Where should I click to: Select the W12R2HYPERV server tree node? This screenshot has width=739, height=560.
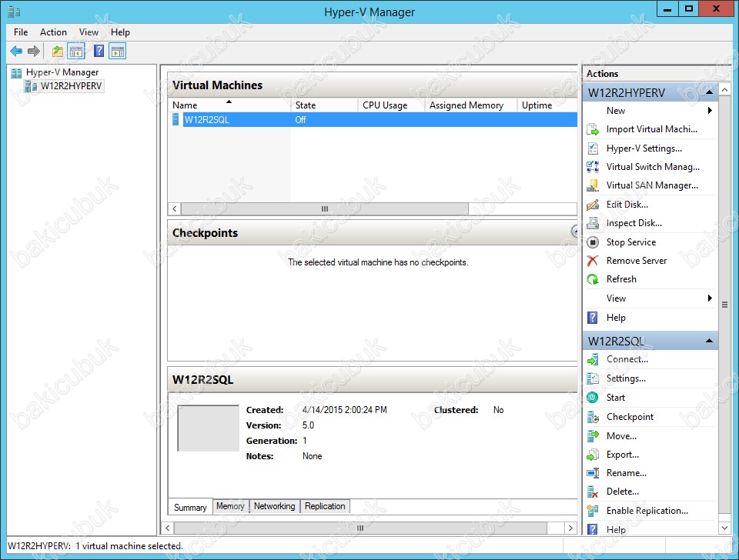coord(71,85)
